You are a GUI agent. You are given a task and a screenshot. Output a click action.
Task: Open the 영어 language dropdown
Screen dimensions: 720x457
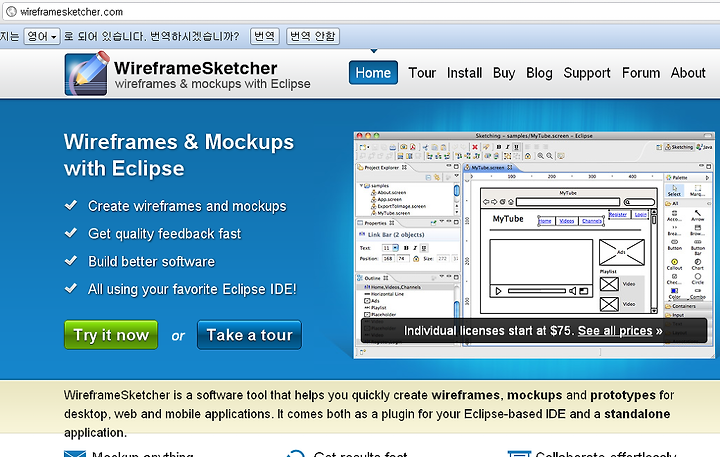click(42, 36)
